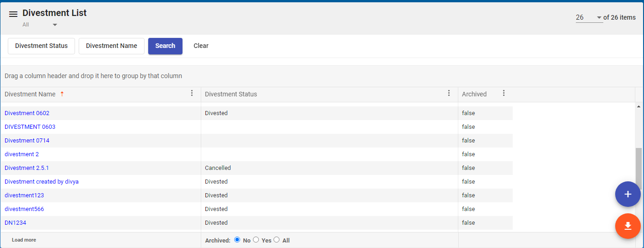
Task: Click the red sort ascending arrow
Action: tap(62, 94)
